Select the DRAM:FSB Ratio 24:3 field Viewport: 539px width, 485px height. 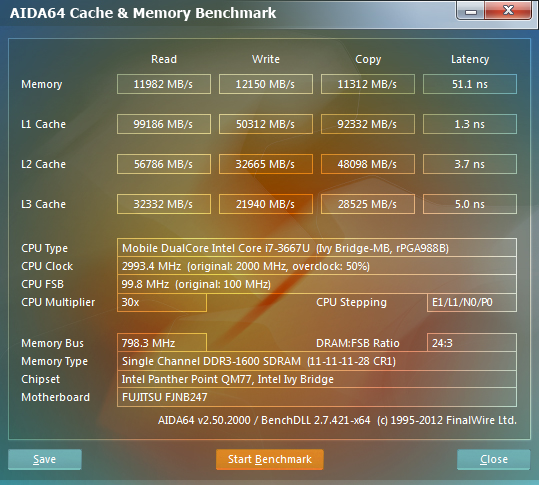(472, 343)
